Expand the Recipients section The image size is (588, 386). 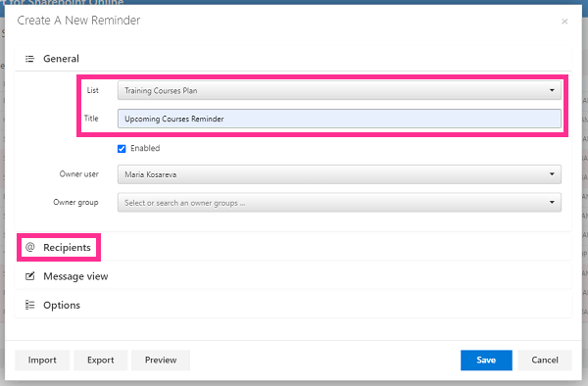pyautogui.click(x=293, y=247)
